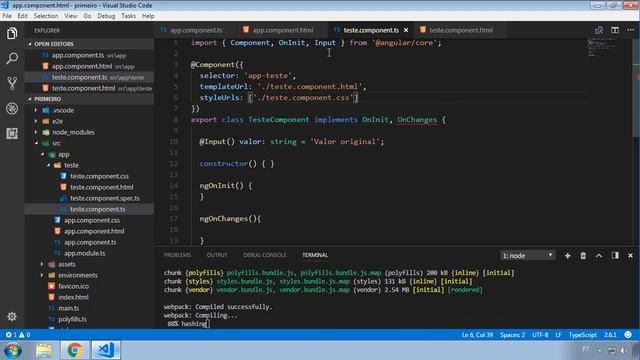This screenshot has height=360, width=640.
Task: Open the Search view in activity bar
Action: [x=12, y=58]
